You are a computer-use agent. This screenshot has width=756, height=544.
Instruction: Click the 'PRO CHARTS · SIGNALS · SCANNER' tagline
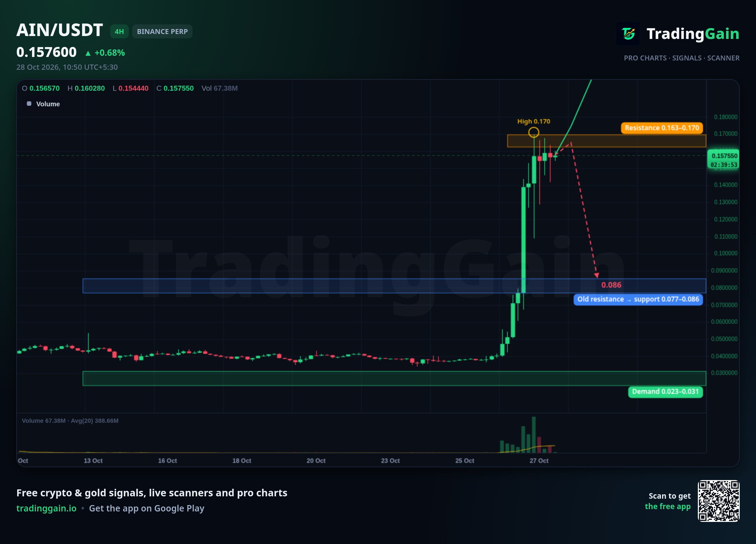point(682,58)
